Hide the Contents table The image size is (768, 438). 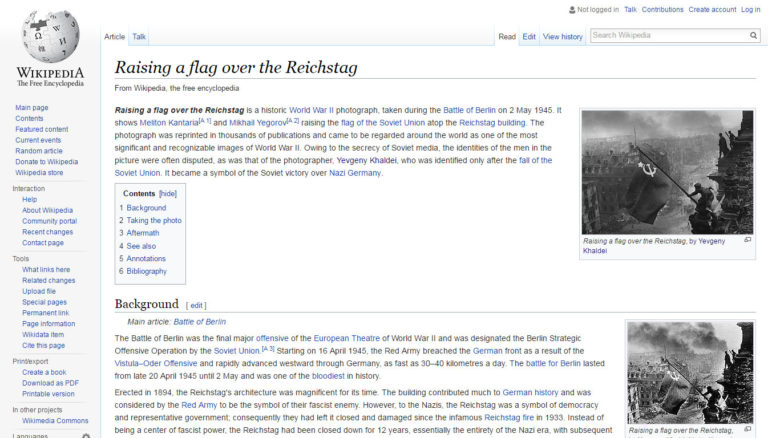coord(168,193)
